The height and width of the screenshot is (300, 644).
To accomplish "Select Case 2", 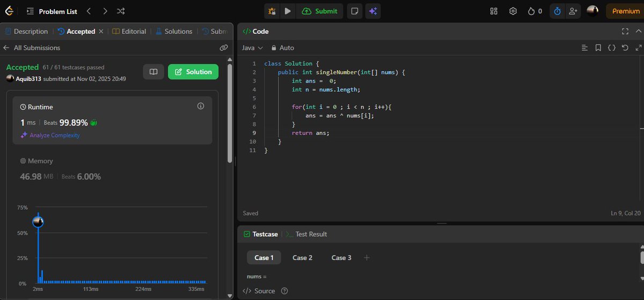I will [302, 258].
